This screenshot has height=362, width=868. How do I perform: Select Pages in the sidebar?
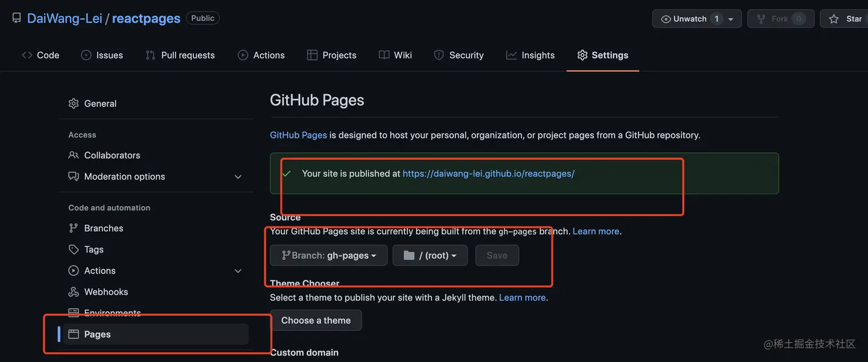[156, 334]
